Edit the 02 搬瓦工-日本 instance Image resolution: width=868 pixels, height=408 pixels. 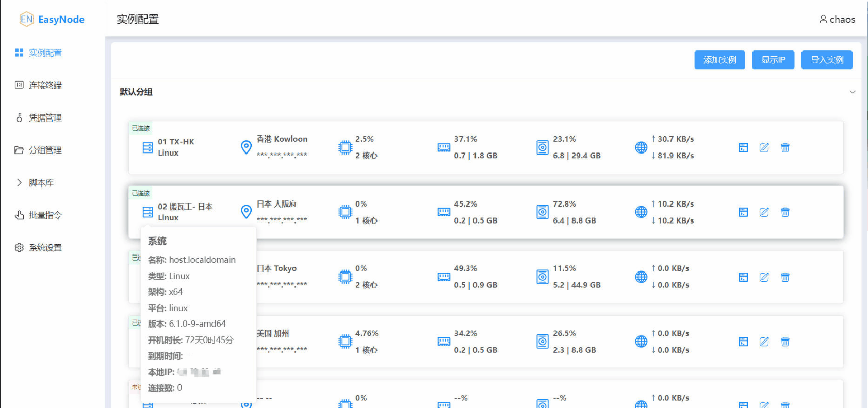[x=764, y=212]
